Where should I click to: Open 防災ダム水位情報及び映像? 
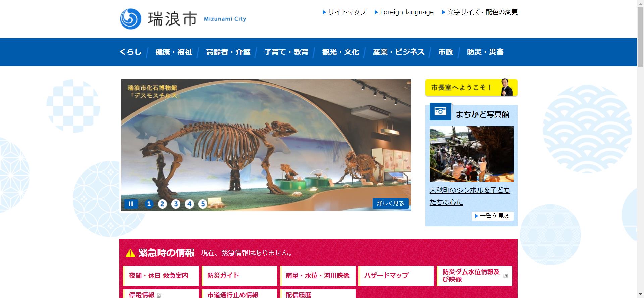tap(474, 276)
